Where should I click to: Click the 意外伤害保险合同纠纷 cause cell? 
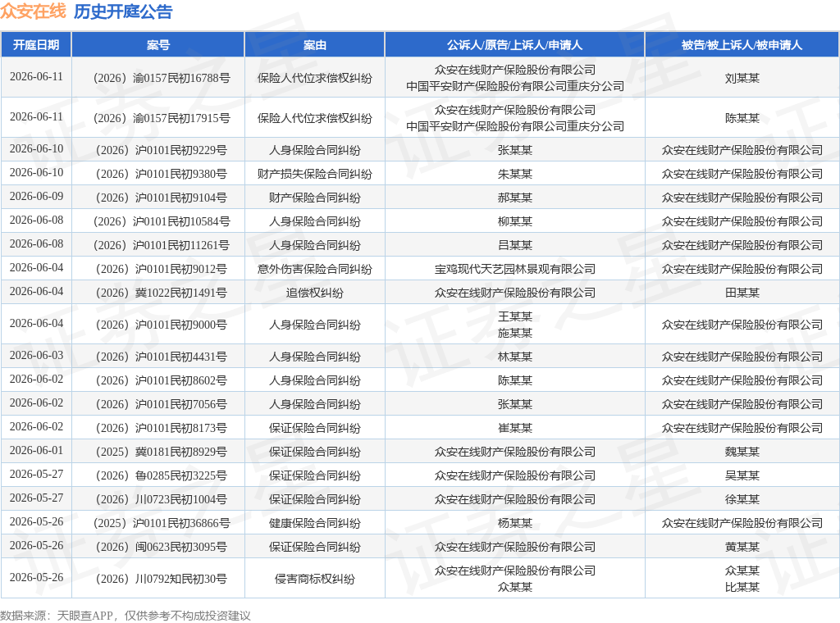(x=314, y=269)
